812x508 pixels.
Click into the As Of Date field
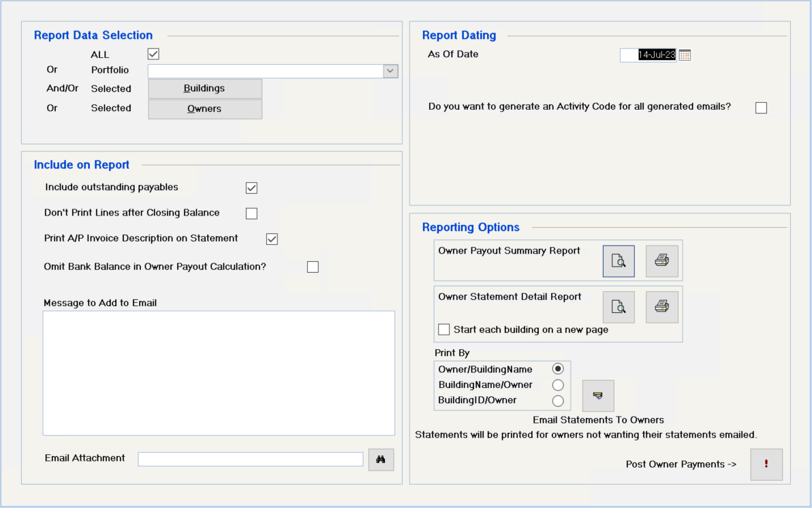(x=649, y=55)
